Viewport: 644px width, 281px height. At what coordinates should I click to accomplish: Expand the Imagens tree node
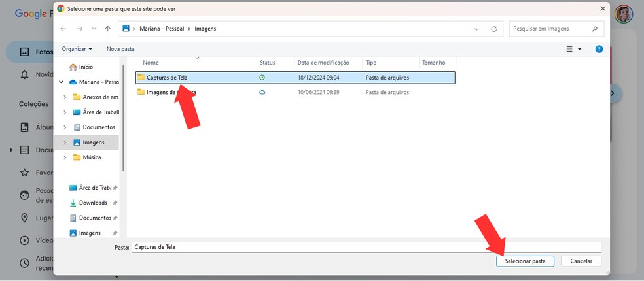[x=65, y=142]
